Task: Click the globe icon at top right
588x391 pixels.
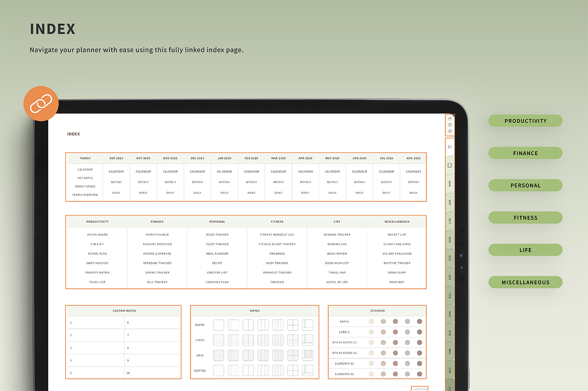Action: [450, 125]
